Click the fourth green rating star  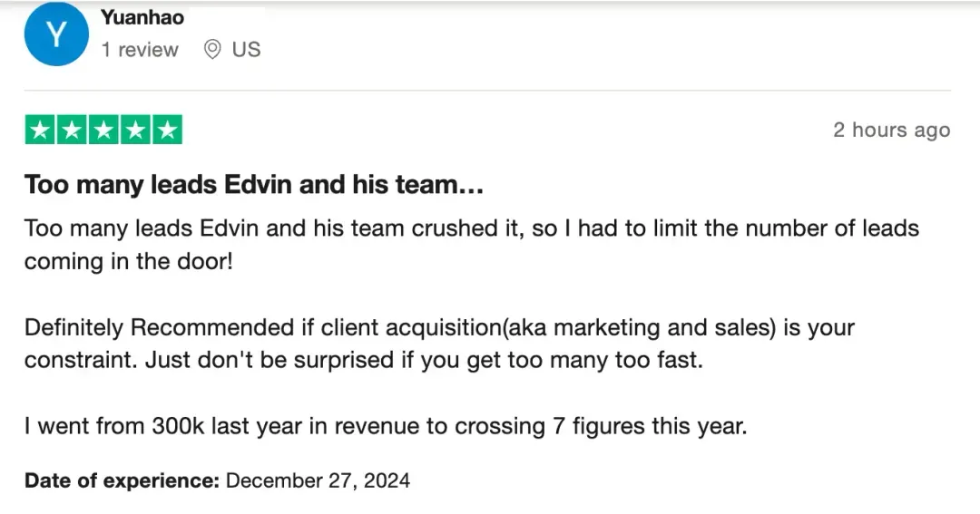tap(135, 131)
